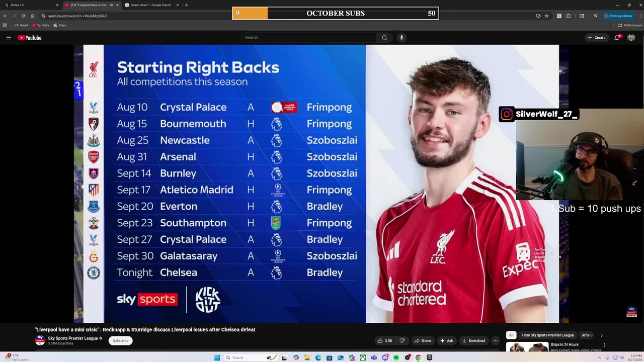This screenshot has height=362, width=644.
Task: Open Chrome three-dot menu
Action: (x=641, y=16)
